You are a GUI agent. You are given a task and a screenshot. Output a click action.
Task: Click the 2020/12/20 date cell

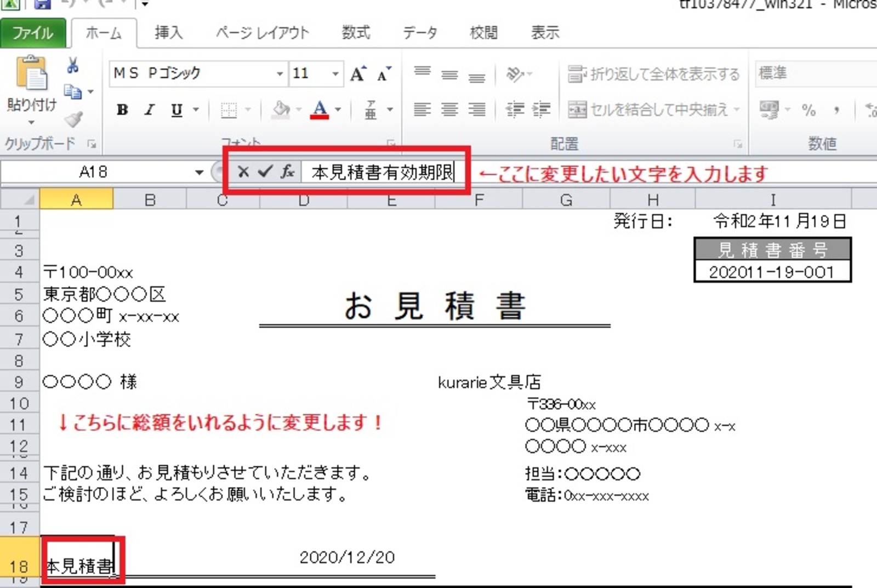(x=347, y=557)
